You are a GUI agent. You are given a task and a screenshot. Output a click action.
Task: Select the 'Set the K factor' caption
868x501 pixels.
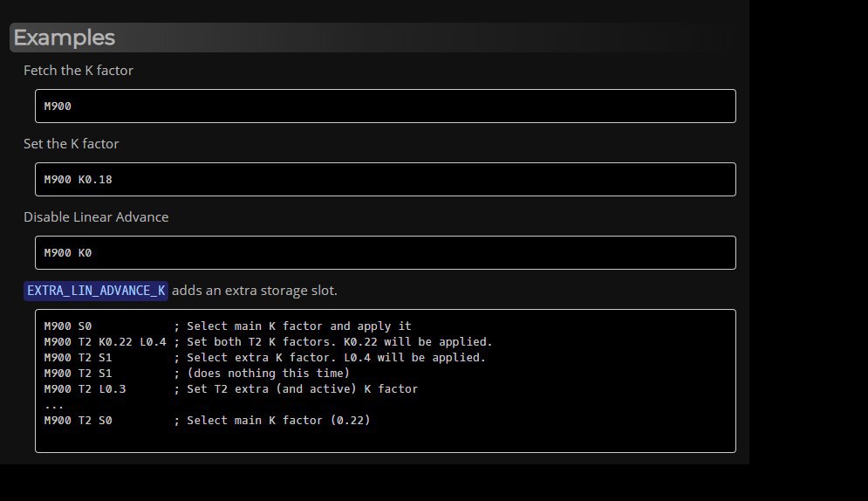[71, 143]
